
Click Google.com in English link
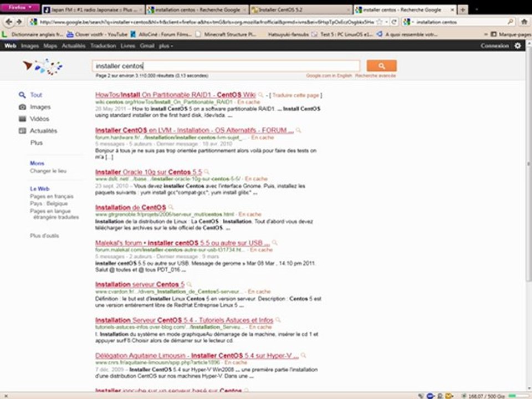tap(329, 76)
